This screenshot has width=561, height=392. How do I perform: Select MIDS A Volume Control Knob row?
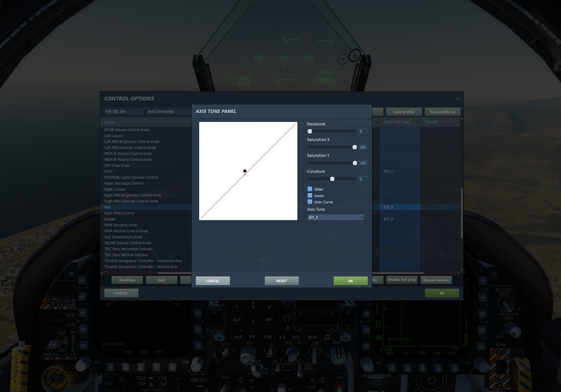[x=146, y=153]
